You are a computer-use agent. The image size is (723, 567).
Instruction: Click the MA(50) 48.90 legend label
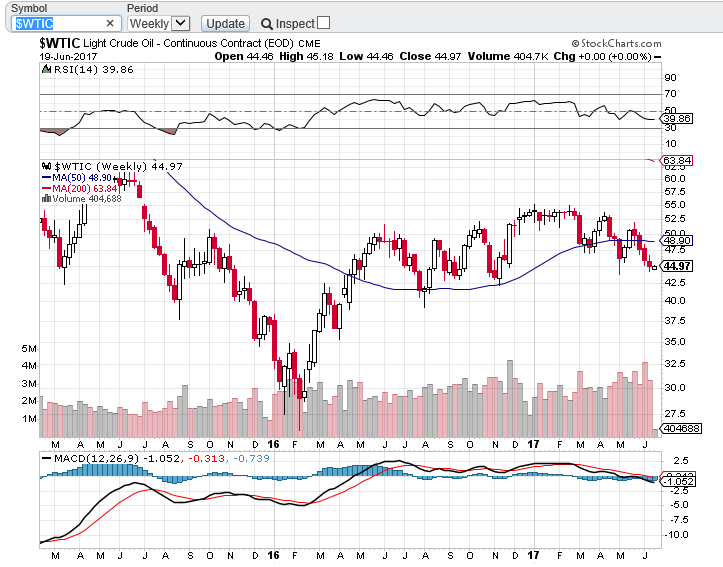[82, 177]
